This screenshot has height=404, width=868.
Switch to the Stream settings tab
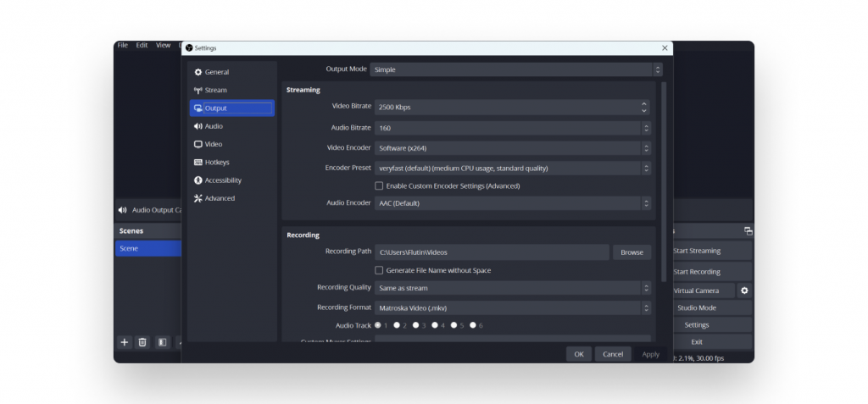(x=232, y=91)
